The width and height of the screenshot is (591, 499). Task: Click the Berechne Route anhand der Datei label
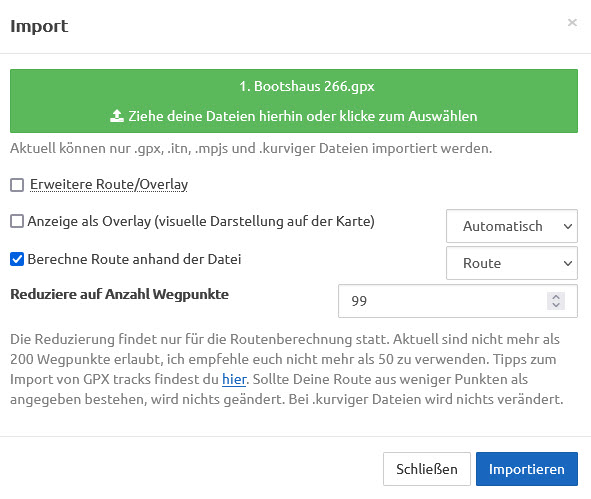(134, 259)
